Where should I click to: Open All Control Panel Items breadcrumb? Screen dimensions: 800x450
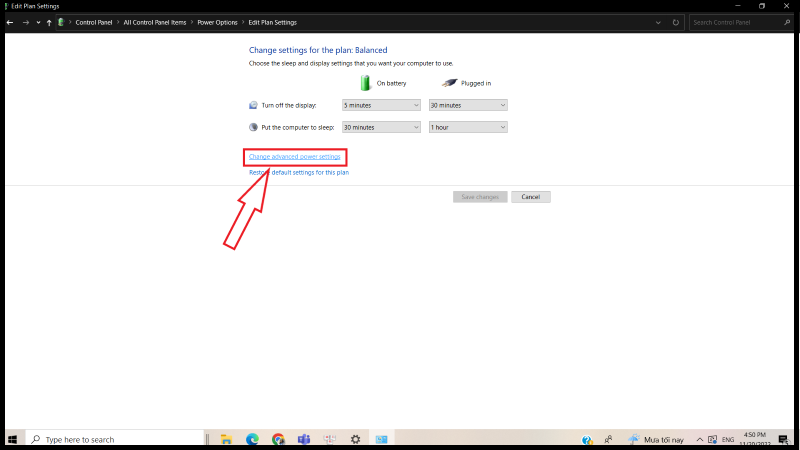point(155,22)
